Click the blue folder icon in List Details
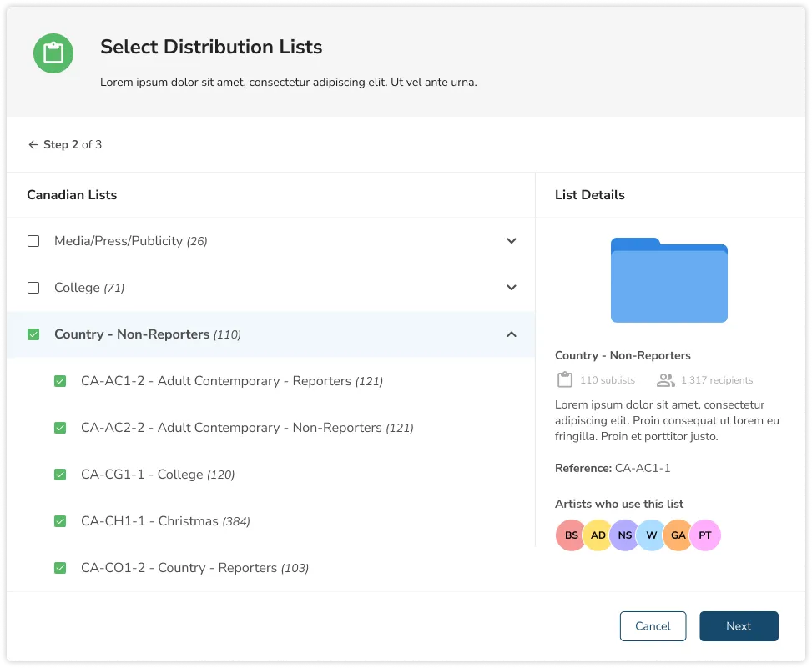 (x=668, y=280)
